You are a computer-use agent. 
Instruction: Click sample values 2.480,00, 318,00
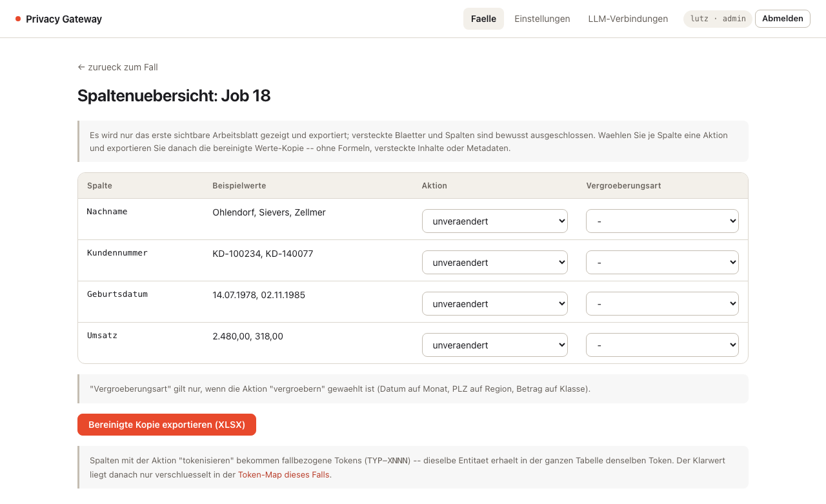tap(248, 336)
